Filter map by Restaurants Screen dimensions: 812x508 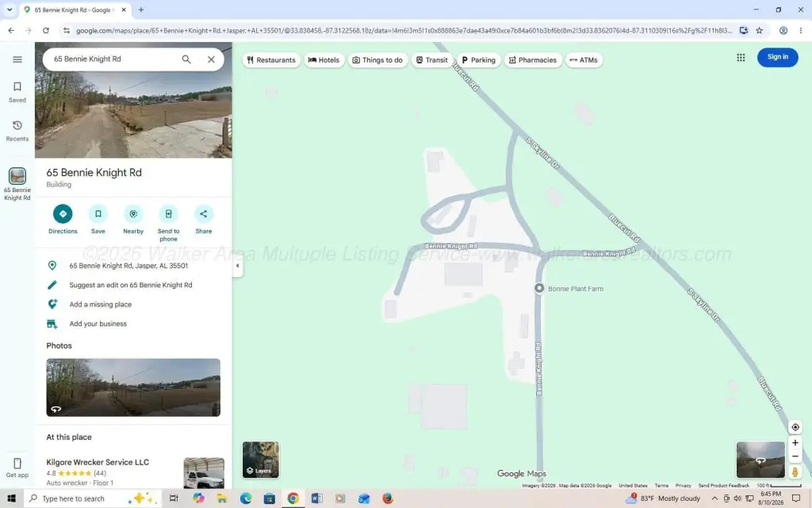pyautogui.click(x=271, y=60)
